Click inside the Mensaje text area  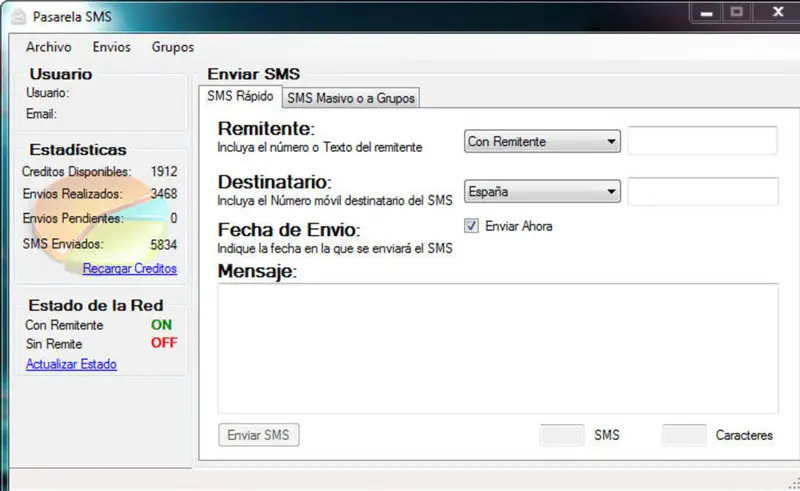(x=498, y=348)
